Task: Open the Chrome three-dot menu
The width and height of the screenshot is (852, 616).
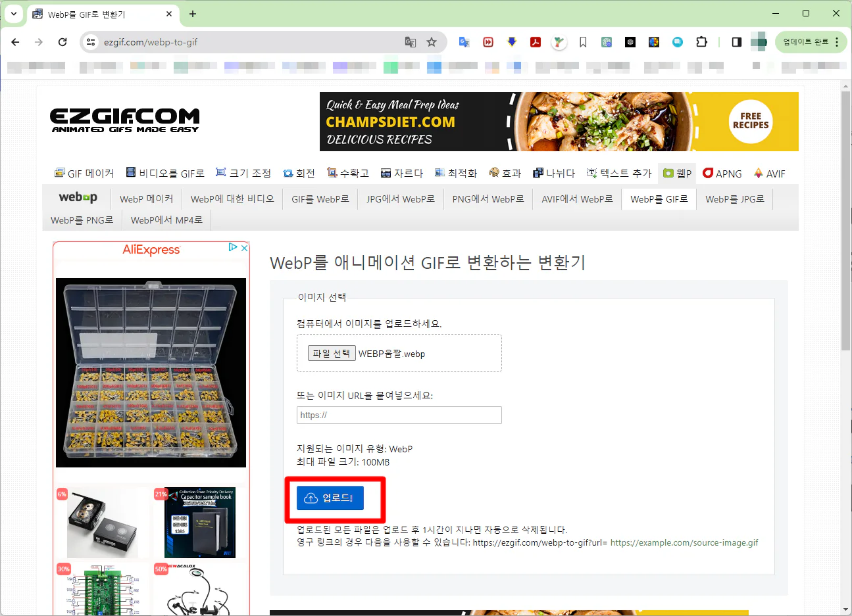Action: pyautogui.click(x=837, y=42)
